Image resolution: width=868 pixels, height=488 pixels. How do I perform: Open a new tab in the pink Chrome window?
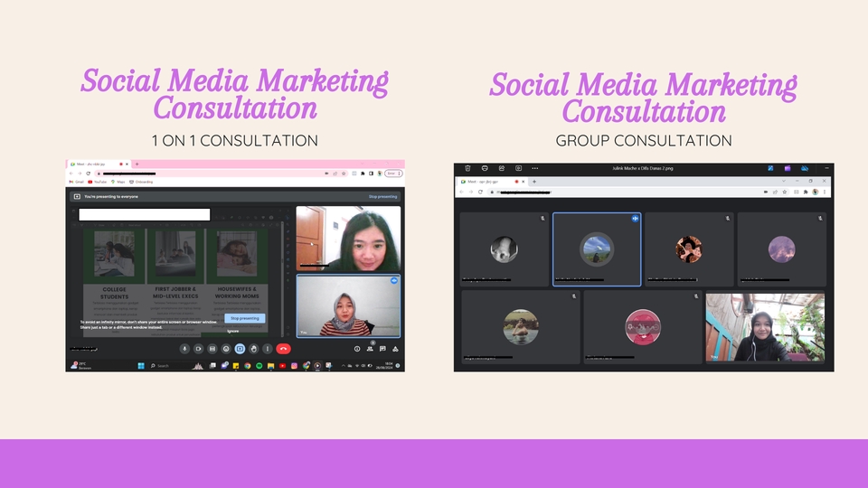137,164
